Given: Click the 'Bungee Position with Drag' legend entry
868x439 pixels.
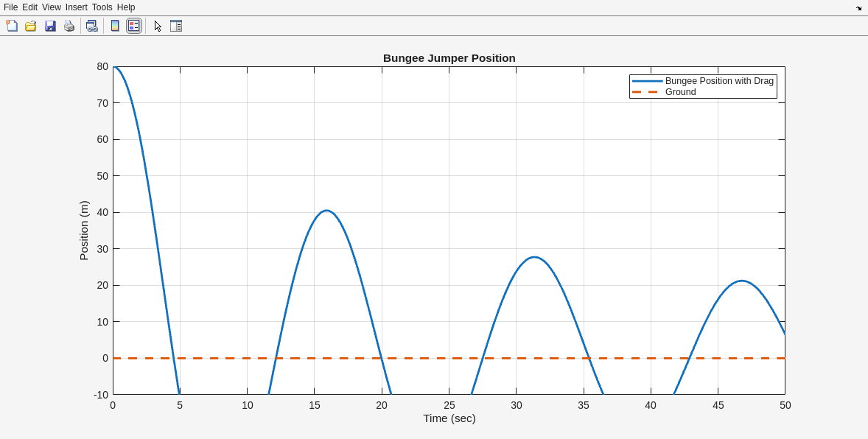Looking at the screenshot, I should 719,81.
